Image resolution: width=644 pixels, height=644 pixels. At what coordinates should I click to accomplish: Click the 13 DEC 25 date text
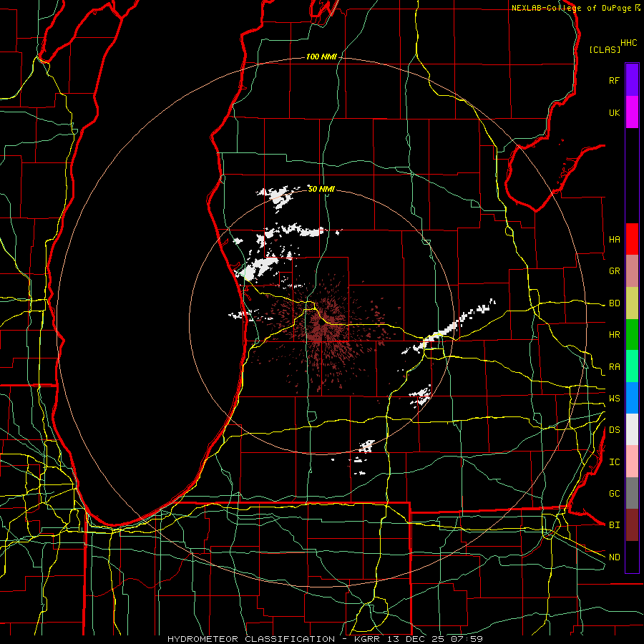(x=419, y=639)
